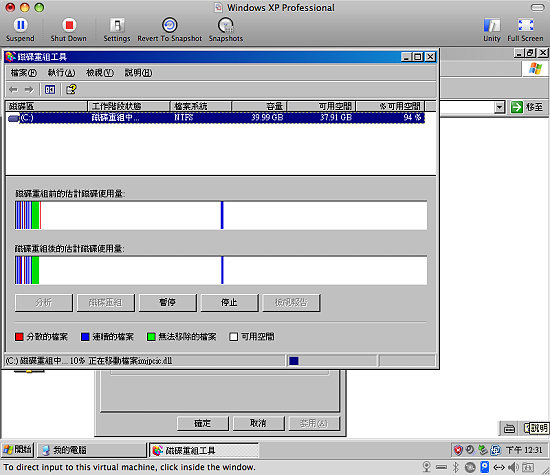Click the 停止 stop button
The height and width of the screenshot is (475, 550).
[229, 302]
